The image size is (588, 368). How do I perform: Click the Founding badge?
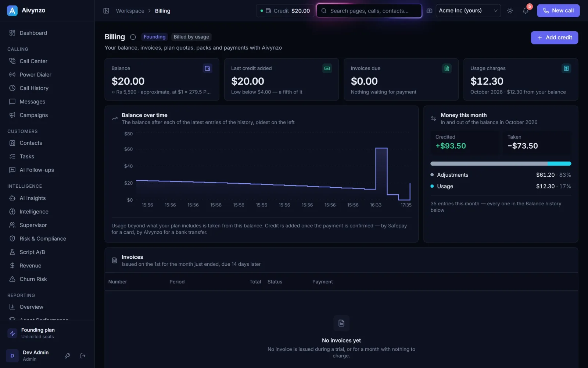pos(154,37)
